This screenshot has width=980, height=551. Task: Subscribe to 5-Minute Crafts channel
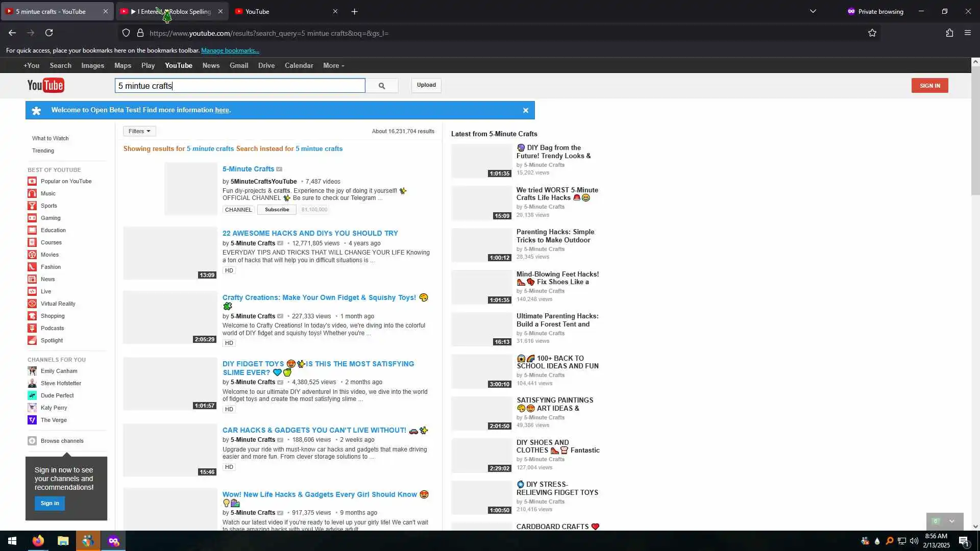coord(277,210)
